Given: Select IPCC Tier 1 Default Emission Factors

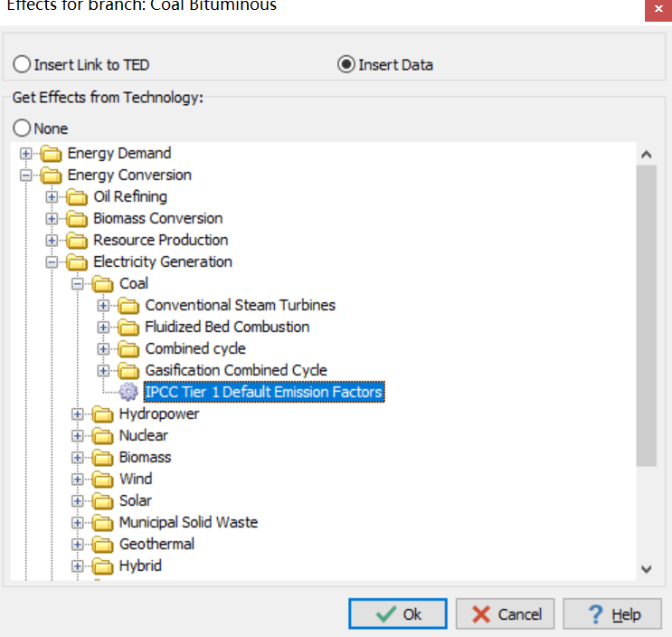Looking at the screenshot, I should [x=264, y=392].
